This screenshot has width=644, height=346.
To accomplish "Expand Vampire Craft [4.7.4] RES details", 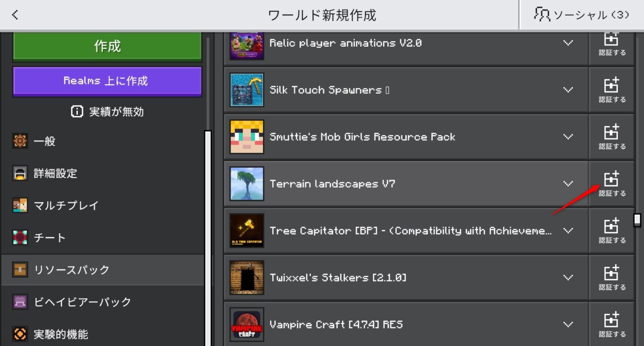I will coord(568,324).
